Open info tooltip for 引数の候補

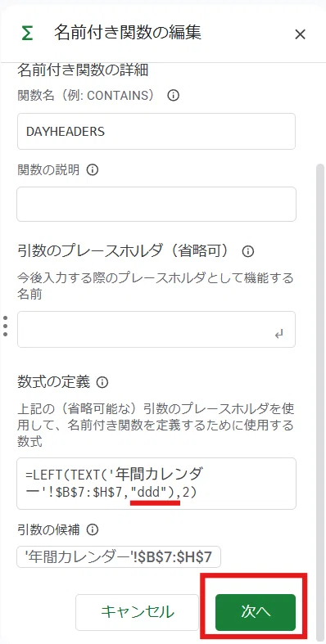[93, 529]
